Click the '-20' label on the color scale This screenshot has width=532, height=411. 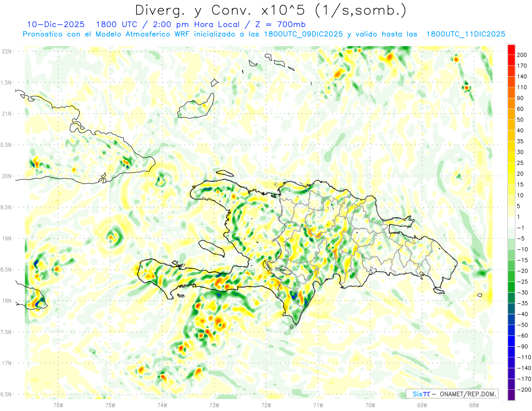[x=524, y=271]
